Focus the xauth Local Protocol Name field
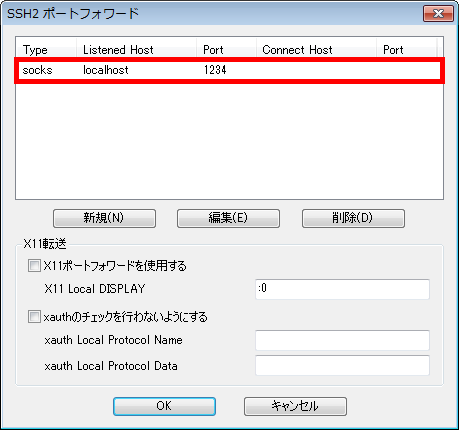Viewport: 459px width, 430px height. click(342, 340)
